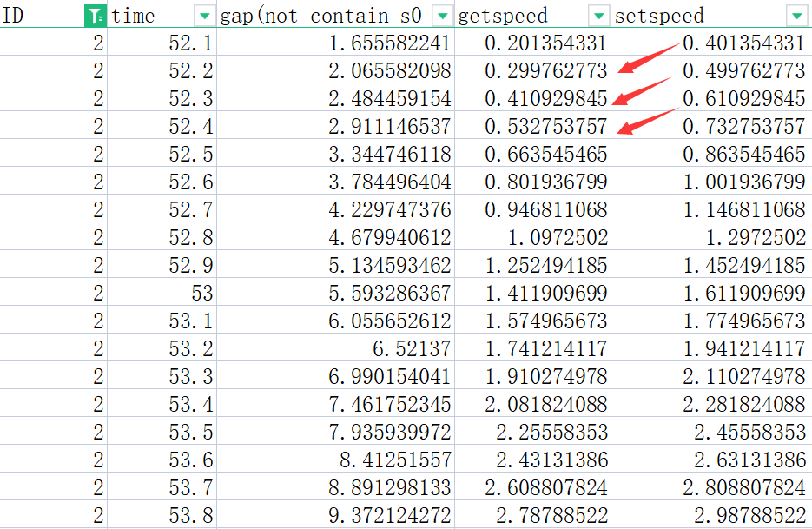The height and width of the screenshot is (529, 812).
Task: Select time cell 52.2
Action: [x=162, y=70]
